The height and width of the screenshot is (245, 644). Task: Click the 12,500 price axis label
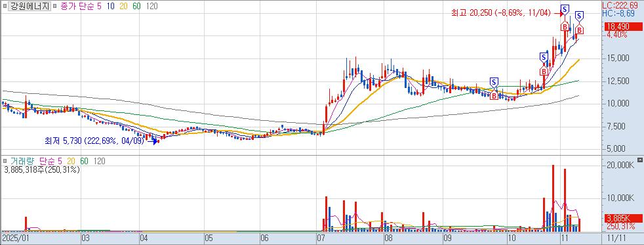pos(617,81)
